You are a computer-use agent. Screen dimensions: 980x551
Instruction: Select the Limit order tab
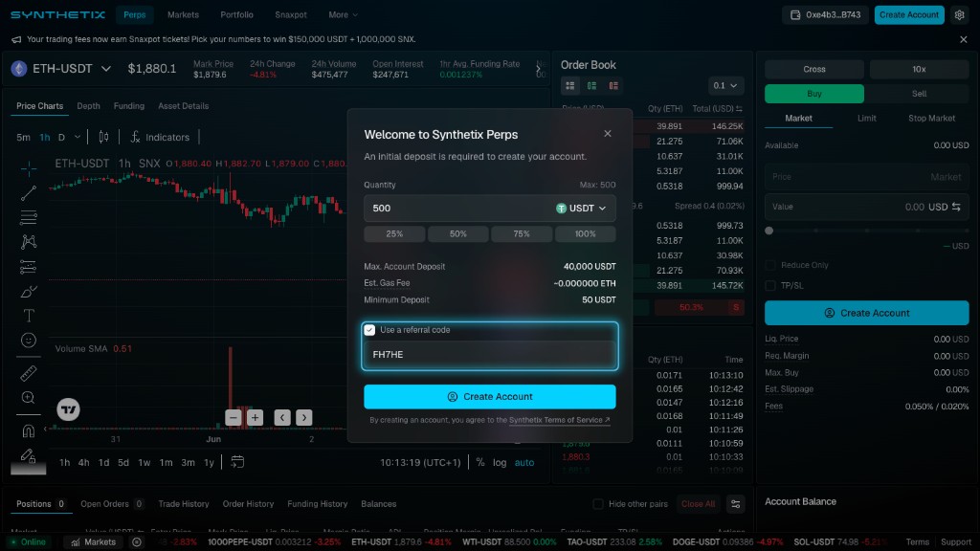(866, 118)
